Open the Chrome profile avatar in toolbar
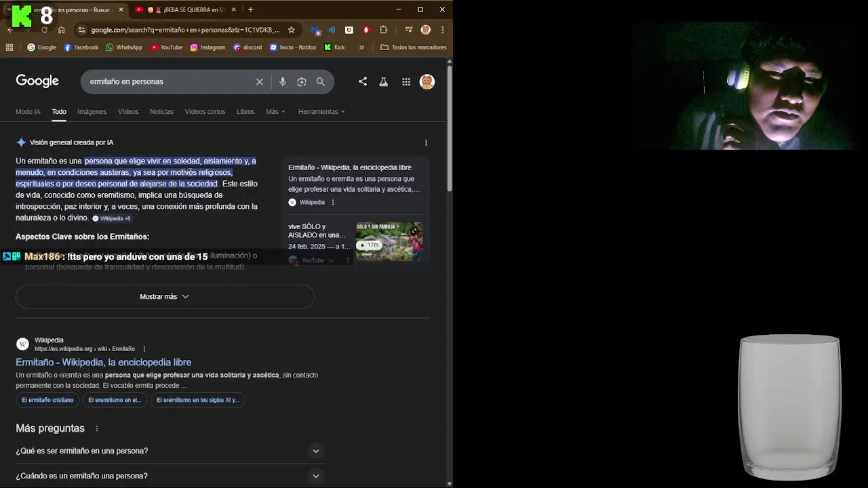This screenshot has height=488, width=868. [x=426, y=30]
